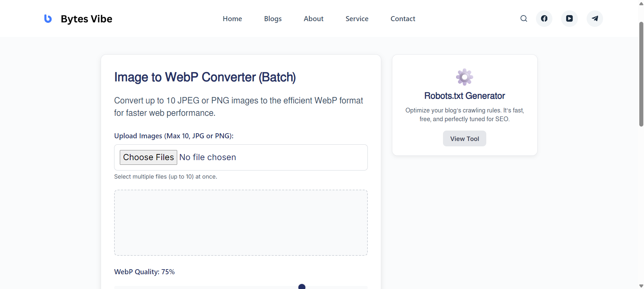
Task: Navigate to the About page
Action: point(313,19)
